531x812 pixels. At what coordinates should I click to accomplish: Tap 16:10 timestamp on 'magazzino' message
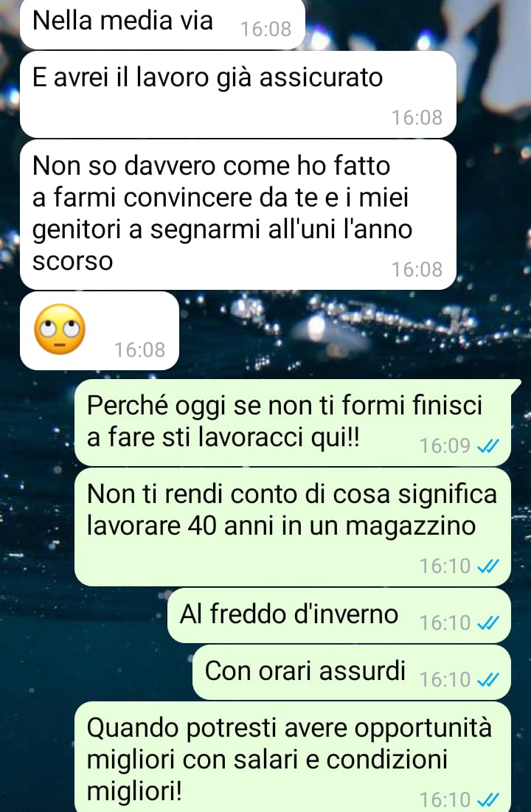(x=445, y=566)
